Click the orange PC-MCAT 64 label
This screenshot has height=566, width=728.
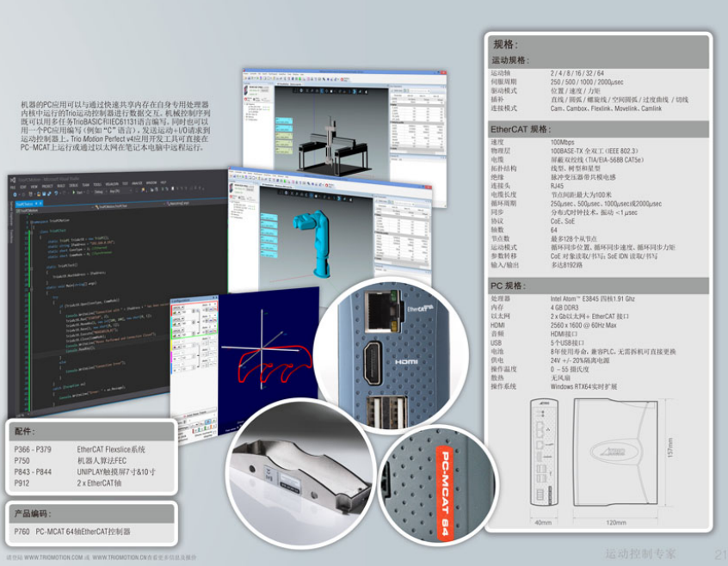tap(444, 493)
